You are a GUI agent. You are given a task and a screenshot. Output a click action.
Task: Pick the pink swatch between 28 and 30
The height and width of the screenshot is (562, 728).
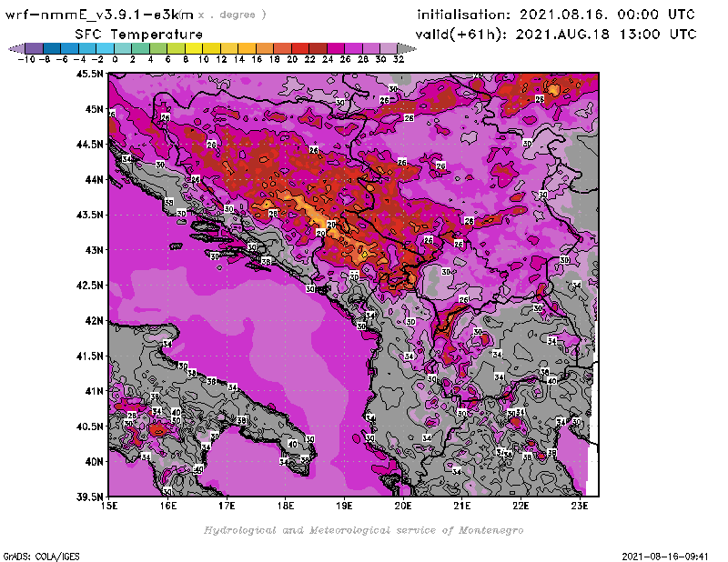(371, 48)
